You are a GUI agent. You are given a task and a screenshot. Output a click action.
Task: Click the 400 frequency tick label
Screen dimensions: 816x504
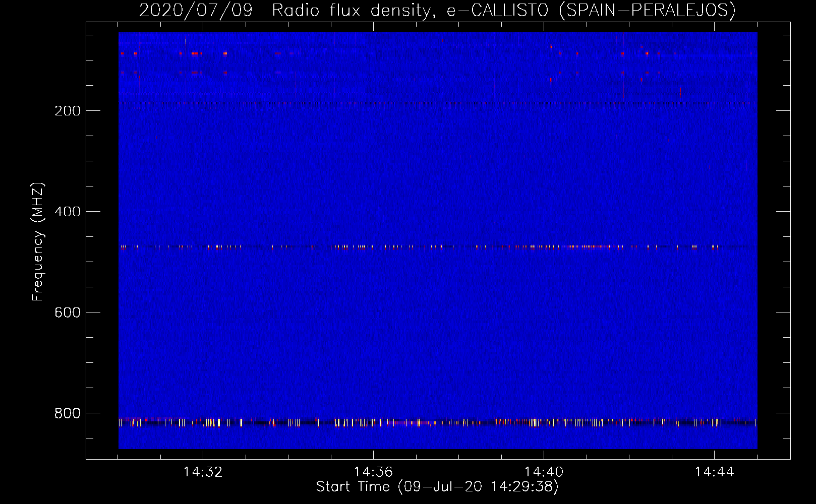(68, 212)
